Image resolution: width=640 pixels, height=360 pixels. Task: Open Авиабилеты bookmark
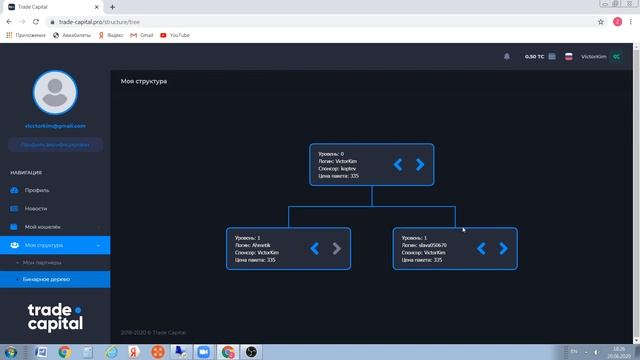(71, 35)
